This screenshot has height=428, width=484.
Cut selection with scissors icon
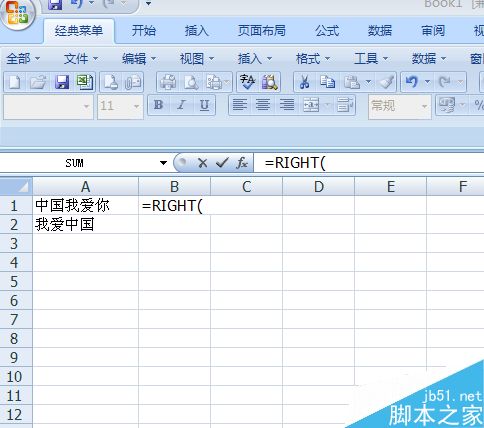point(304,82)
